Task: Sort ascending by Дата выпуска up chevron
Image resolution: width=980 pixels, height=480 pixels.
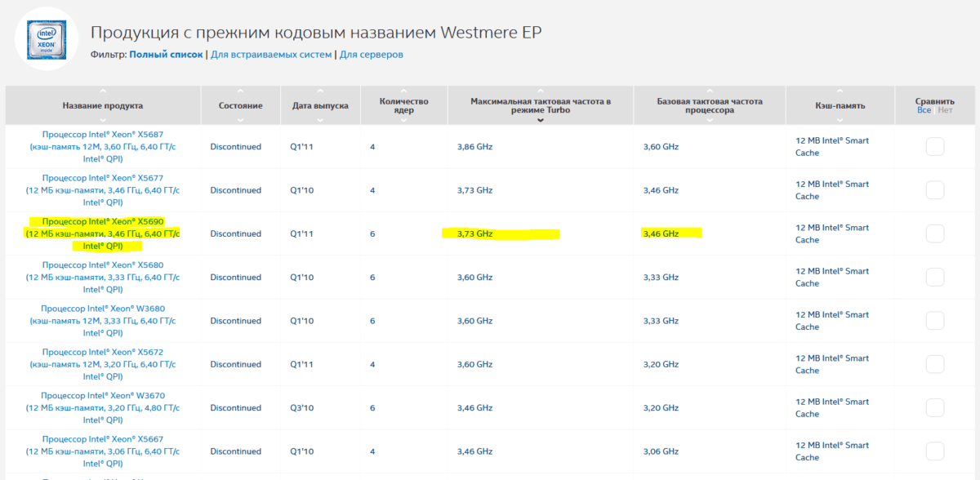Action: coord(320,91)
